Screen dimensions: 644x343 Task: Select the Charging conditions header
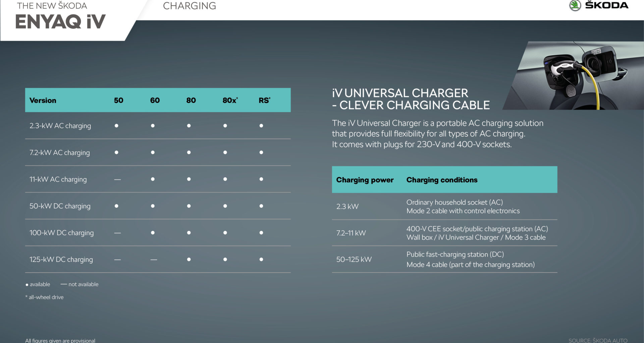[x=442, y=180]
